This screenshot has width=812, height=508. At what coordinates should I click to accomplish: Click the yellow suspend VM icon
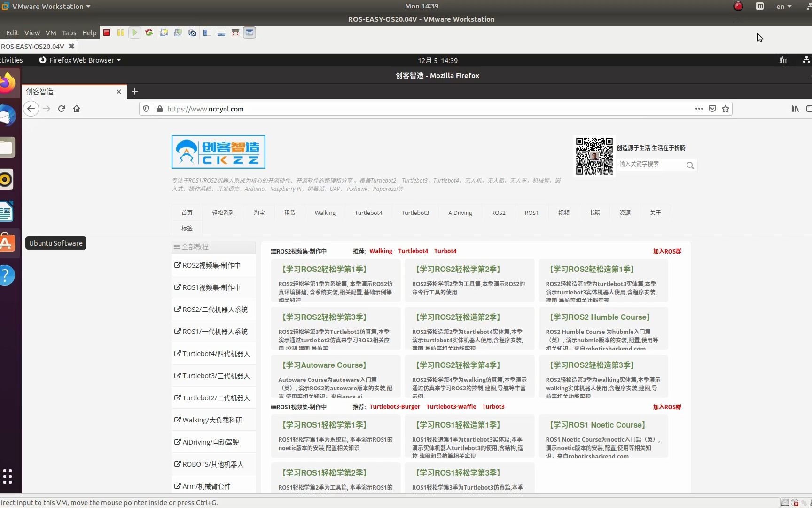(x=121, y=32)
